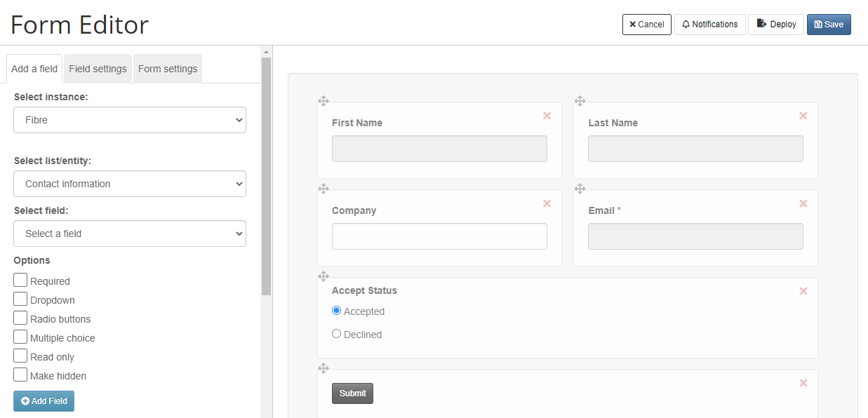Viewport: 868px width, 418px height.
Task: Select the Declined radio button
Action: click(336, 334)
